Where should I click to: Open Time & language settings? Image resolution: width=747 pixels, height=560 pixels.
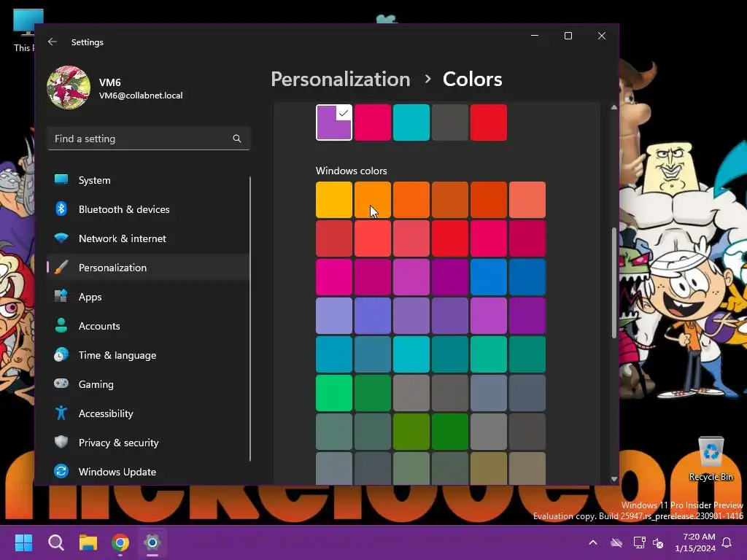(148, 355)
